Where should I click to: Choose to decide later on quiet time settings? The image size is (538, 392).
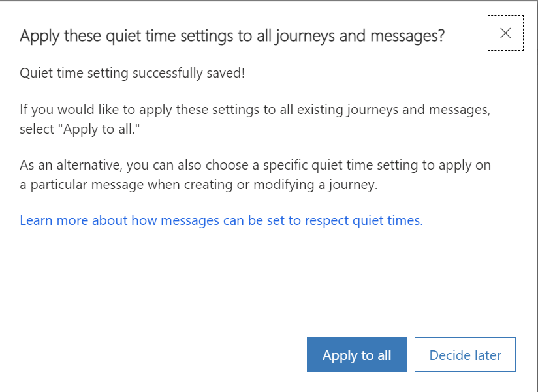[465, 354]
